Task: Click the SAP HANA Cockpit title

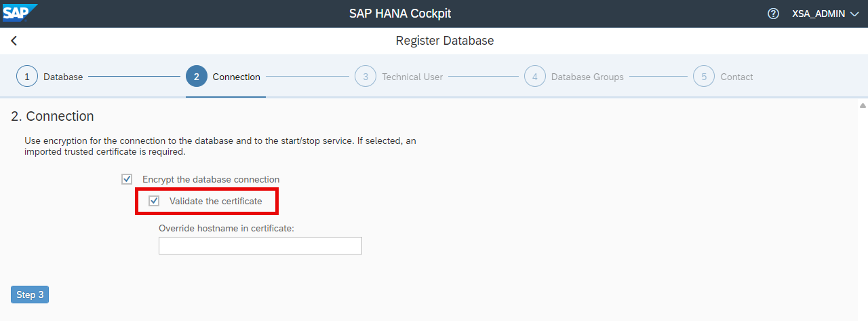Action: click(x=400, y=14)
